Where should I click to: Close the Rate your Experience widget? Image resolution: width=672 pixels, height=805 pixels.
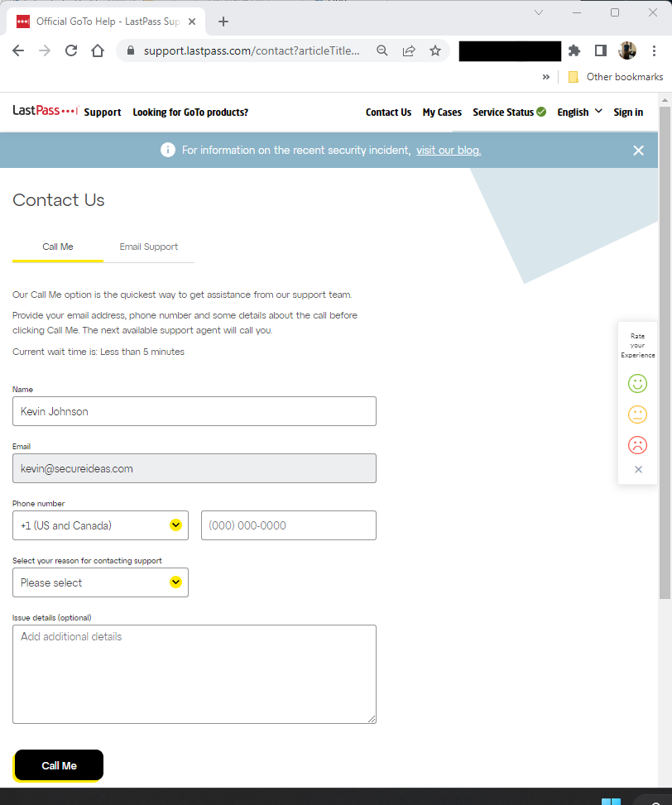coord(638,469)
